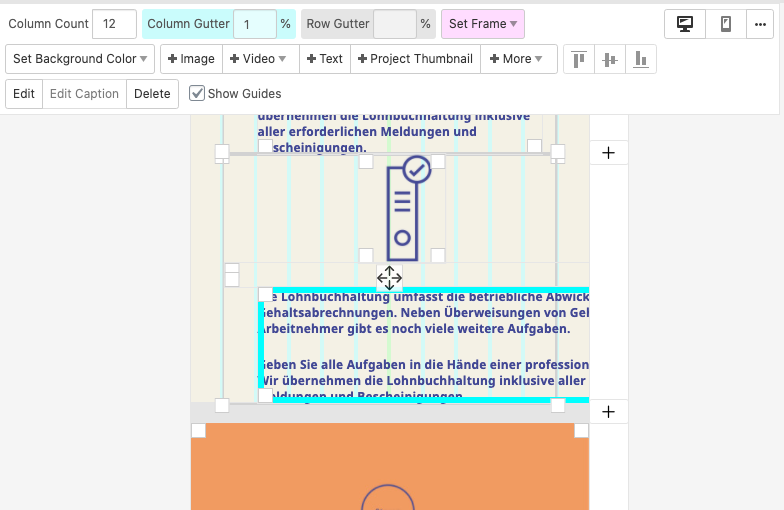The height and width of the screenshot is (510, 784).
Task: Align selected modules to bottom
Action: (640, 60)
